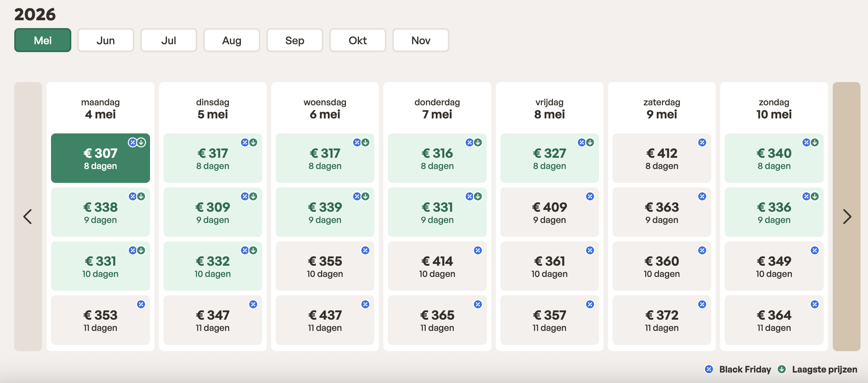
Task: Select €309 for 9 days on Tuesday
Action: point(212,212)
